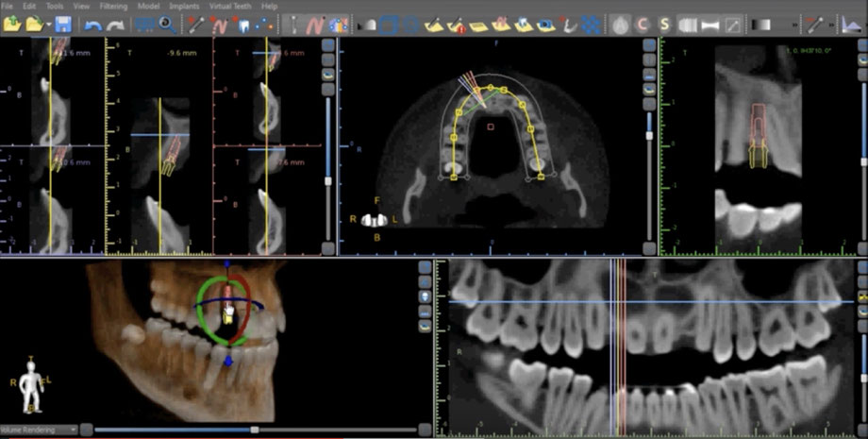Click the Save floppy disk icon

[x=63, y=24]
